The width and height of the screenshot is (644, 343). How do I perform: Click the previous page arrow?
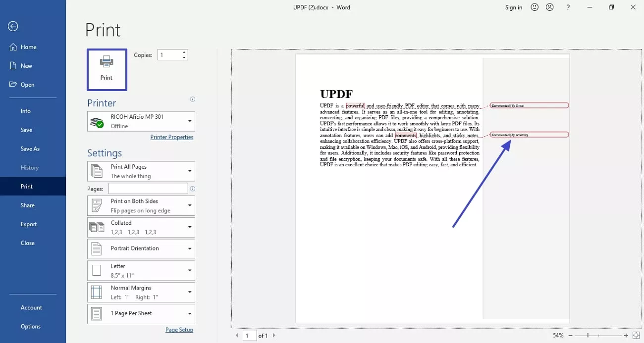coord(237,335)
